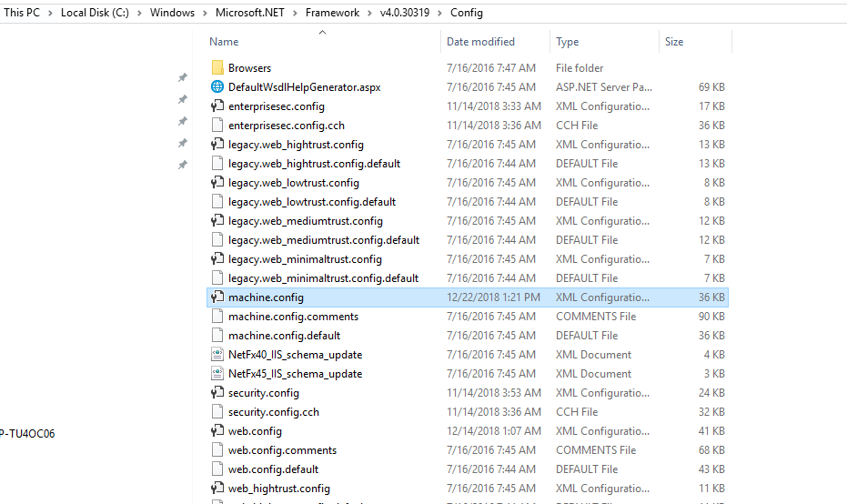Click the security.config file icon
This screenshot has height=504, width=847.
coord(217,393)
